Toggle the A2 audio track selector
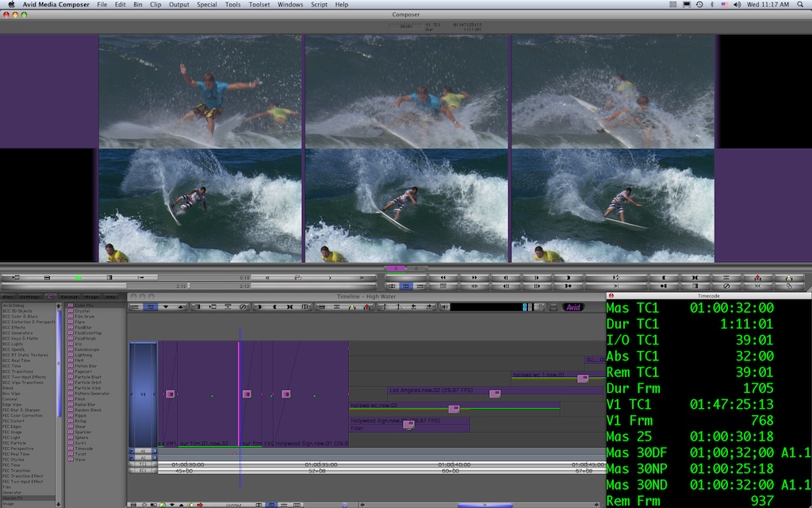This screenshot has height=508, width=812. [x=143, y=458]
